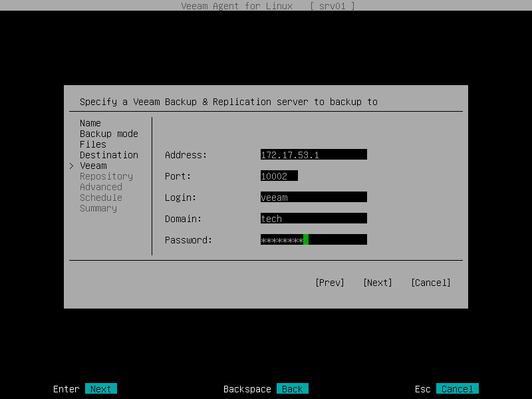Select the Files wizard step

coord(93,144)
